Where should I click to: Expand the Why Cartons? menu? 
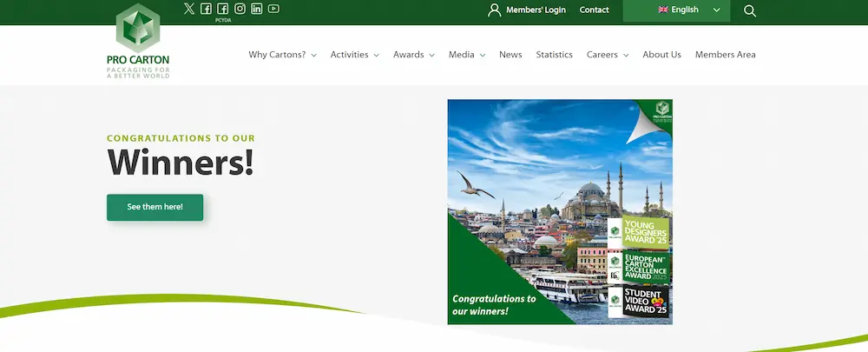click(x=282, y=55)
